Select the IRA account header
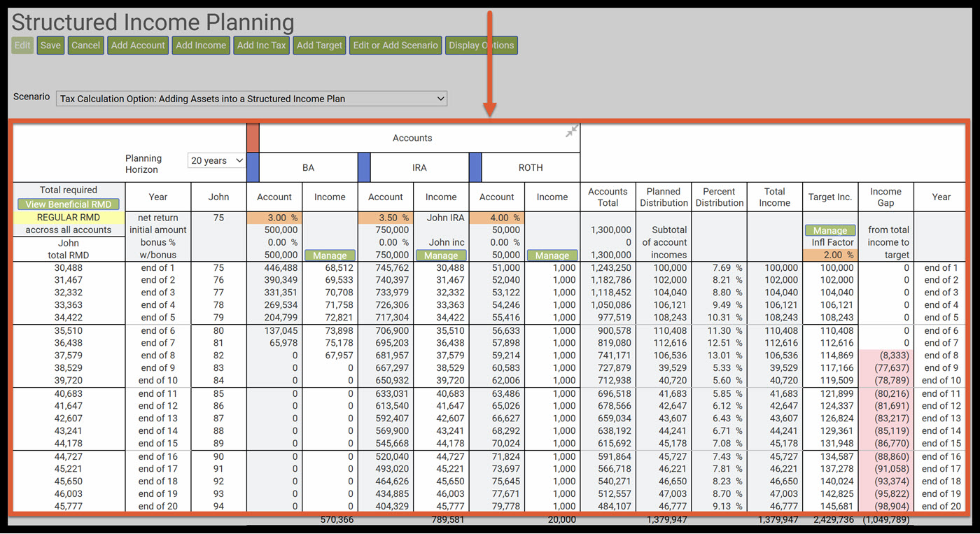Screen dimensions: 980x534 pyautogui.click(x=419, y=167)
